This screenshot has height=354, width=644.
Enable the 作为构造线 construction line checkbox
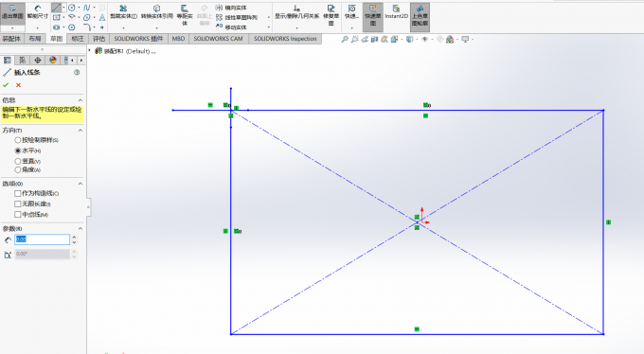[x=18, y=193]
